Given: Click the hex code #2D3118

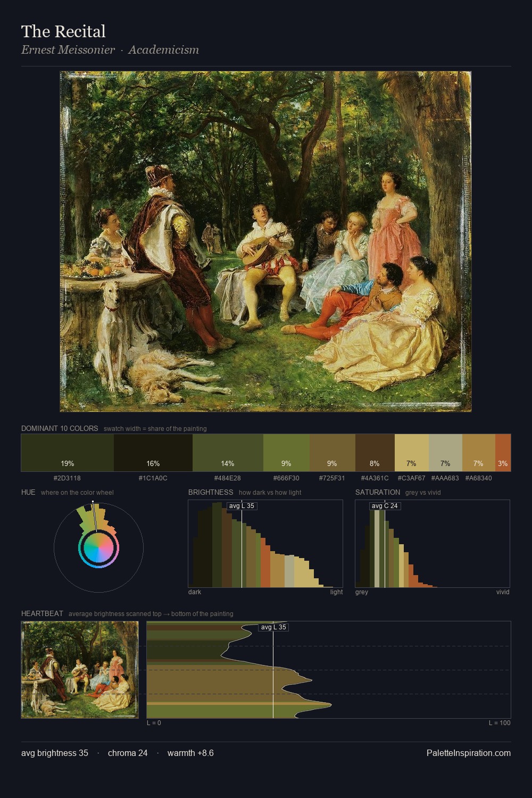Looking at the screenshot, I should pyautogui.click(x=68, y=478).
